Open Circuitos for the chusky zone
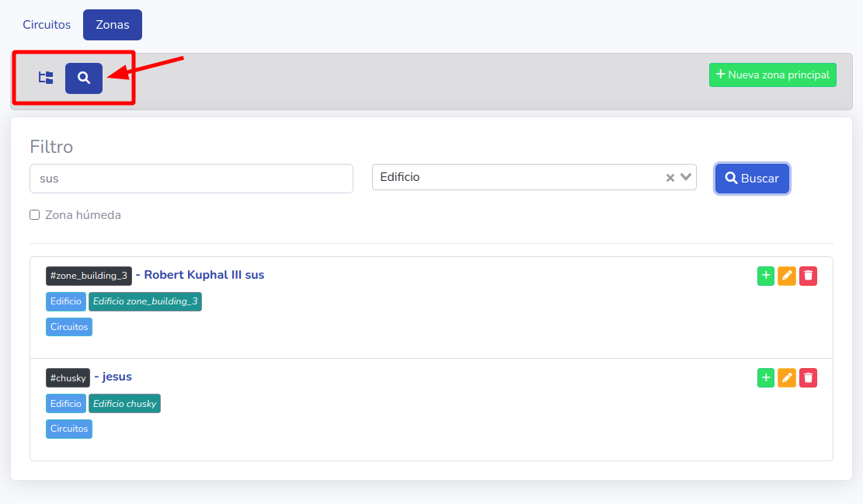This screenshot has height=504, width=863. tap(68, 428)
